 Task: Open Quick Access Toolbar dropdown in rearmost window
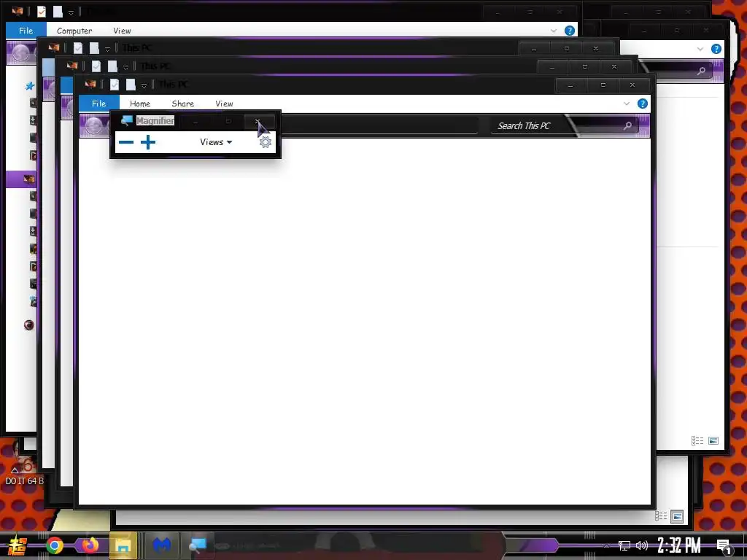click(71, 12)
